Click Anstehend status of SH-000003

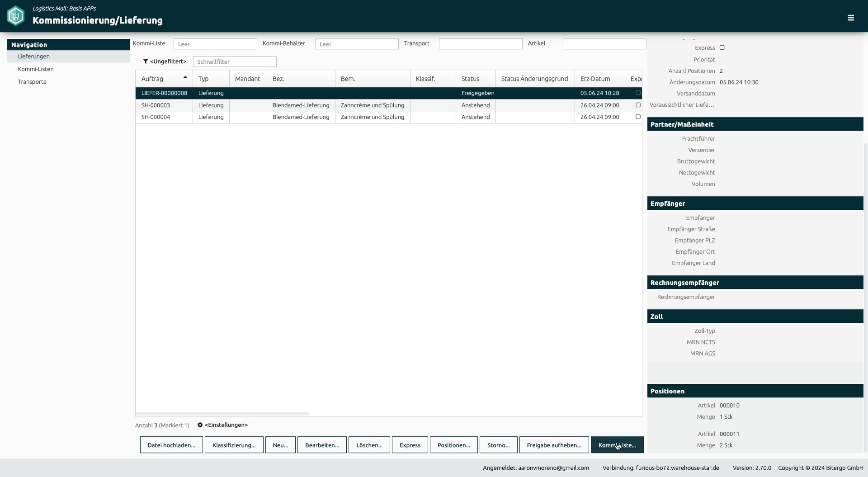[476, 105]
